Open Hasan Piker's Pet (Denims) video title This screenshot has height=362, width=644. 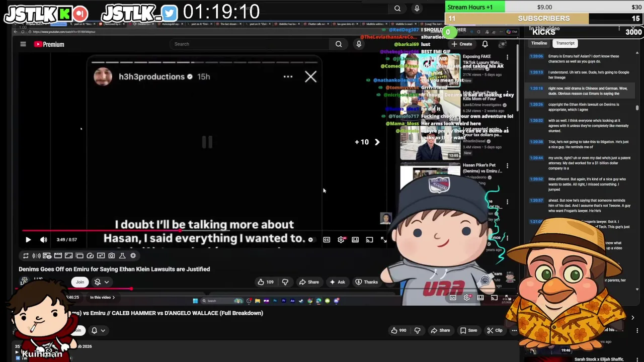pyautogui.click(x=482, y=168)
